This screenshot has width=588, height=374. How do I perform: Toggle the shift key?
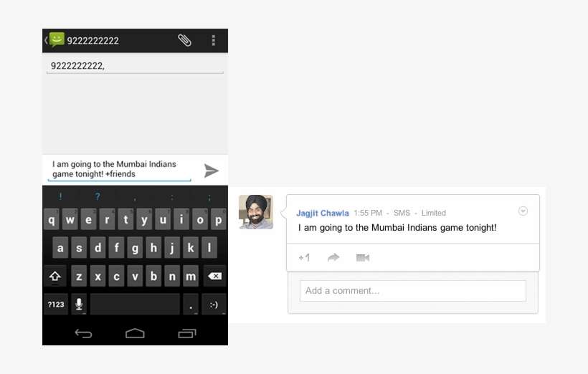54,276
